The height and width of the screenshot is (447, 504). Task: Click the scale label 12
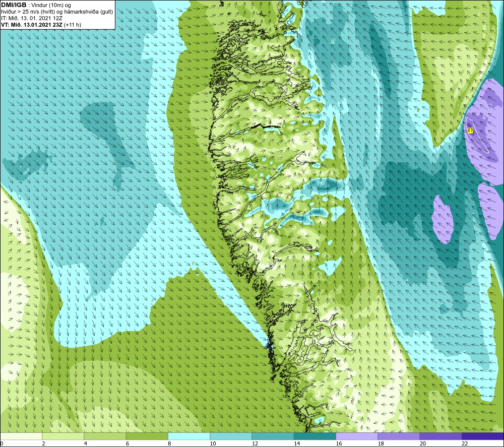(255, 443)
